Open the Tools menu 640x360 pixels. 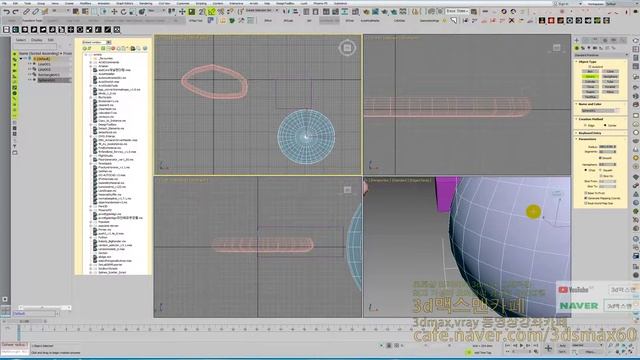28,3
